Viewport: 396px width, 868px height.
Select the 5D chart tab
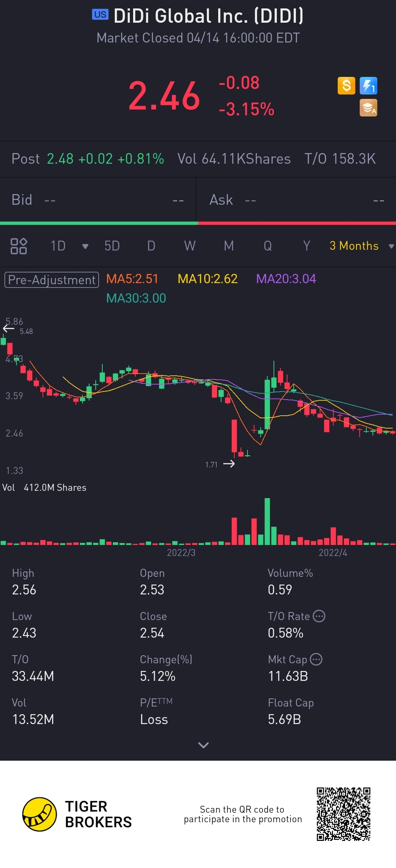[x=112, y=246]
